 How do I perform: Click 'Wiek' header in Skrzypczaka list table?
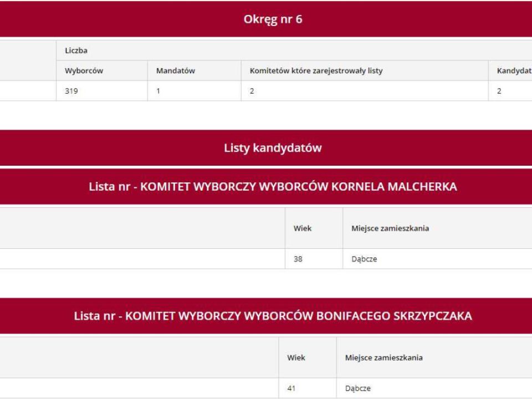pyautogui.click(x=296, y=358)
